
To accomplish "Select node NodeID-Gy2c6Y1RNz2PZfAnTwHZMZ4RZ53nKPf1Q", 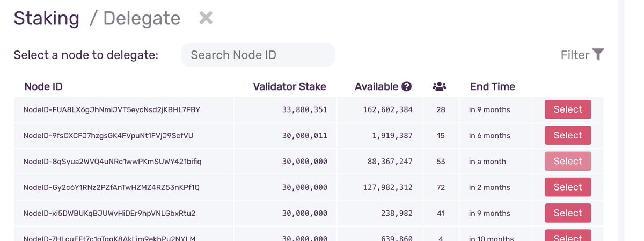I will click(568, 187).
